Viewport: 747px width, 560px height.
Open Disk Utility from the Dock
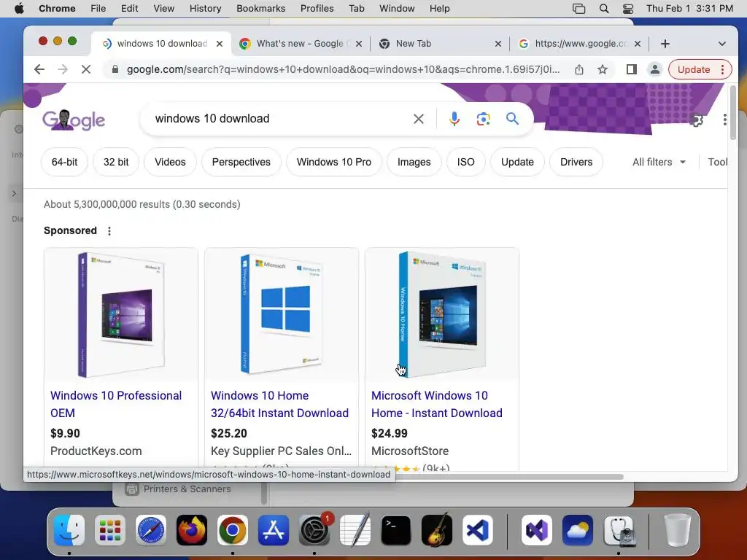[x=619, y=530]
